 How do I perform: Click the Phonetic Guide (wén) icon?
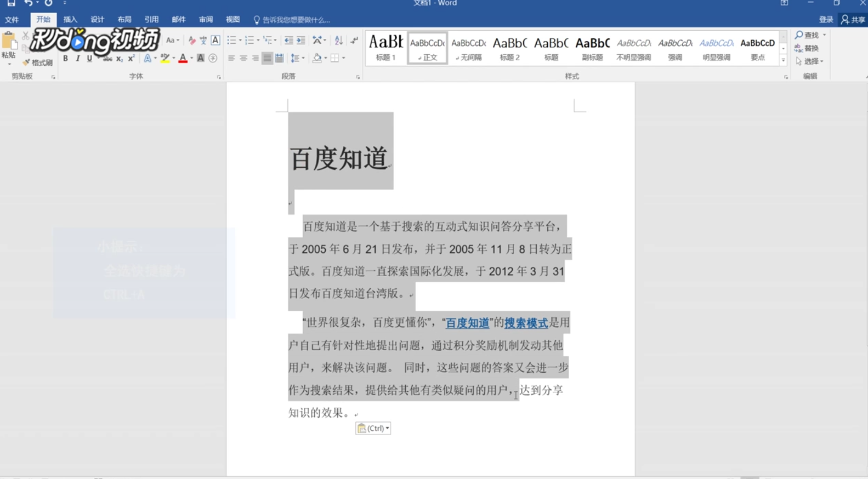pos(203,41)
